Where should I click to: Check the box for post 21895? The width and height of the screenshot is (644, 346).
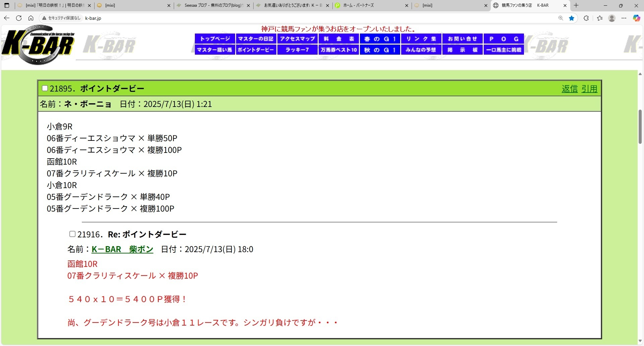tap(45, 89)
